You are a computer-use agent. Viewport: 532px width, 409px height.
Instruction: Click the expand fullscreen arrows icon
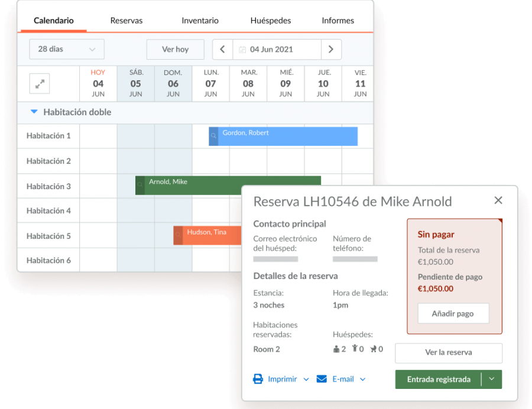click(40, 84)
